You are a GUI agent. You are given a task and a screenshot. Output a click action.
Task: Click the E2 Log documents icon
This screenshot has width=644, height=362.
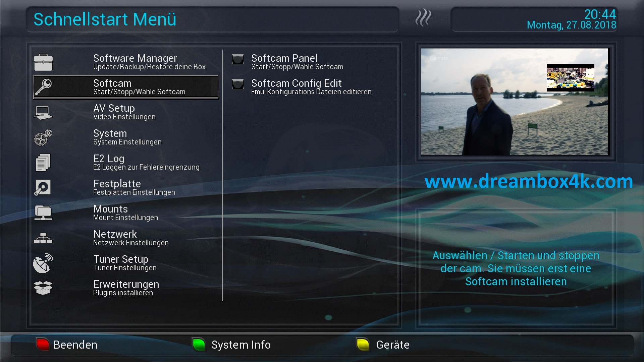[43, 163]
